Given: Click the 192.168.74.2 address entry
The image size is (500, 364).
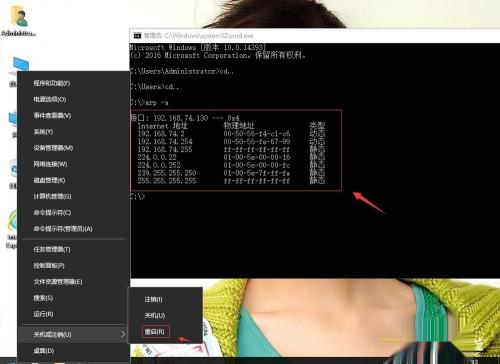Looking at the screenshot, I should pos(161,134).
